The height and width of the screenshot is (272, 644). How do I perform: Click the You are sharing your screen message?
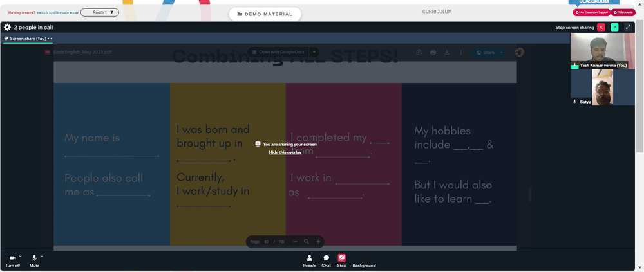290,145
